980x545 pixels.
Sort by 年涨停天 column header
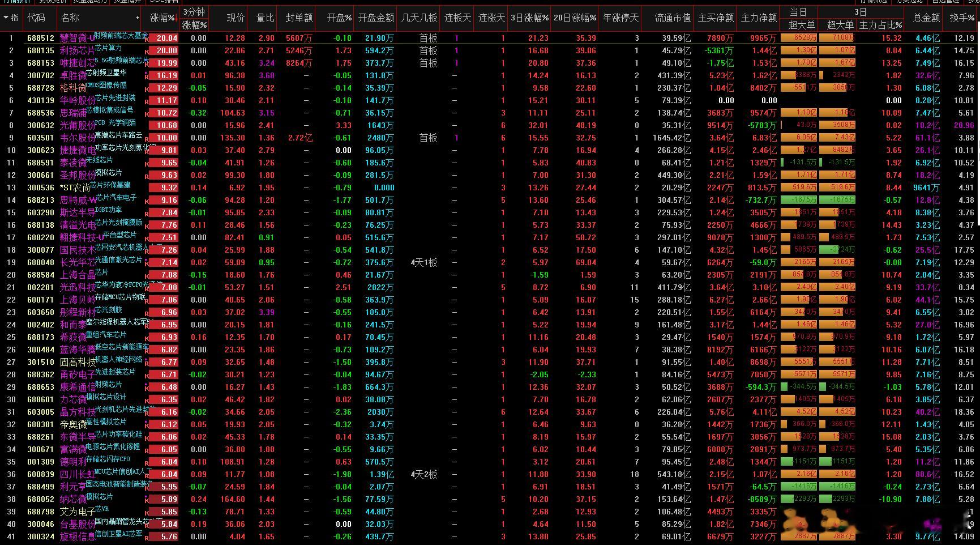click(x=620, y=18)
